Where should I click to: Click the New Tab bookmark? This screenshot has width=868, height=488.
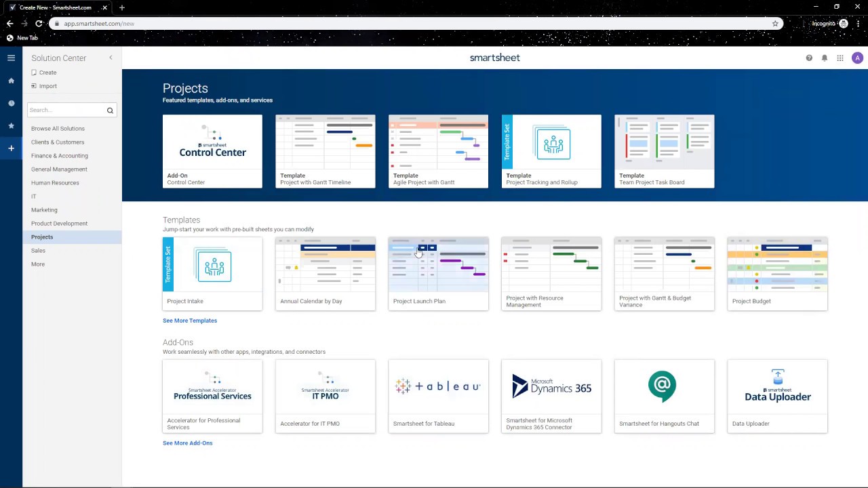[x=22, y=38]
